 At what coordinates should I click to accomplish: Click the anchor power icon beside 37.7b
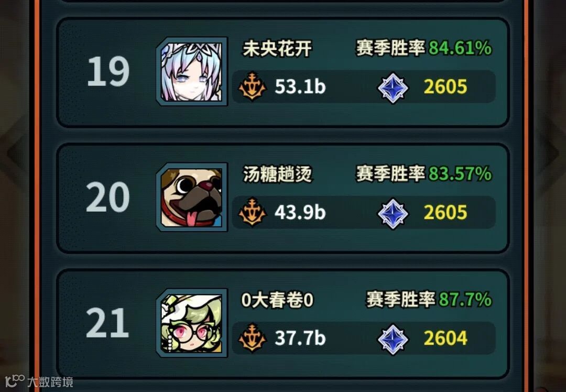point(252,338)
